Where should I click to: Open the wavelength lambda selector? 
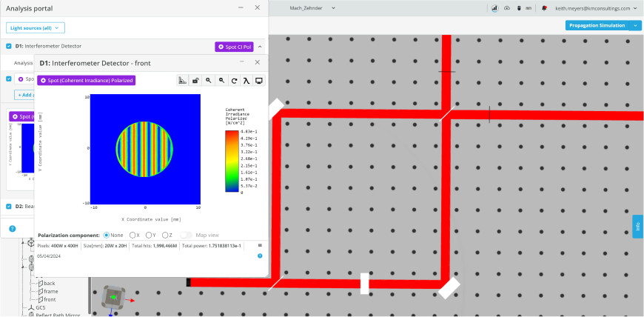[x=246, y=81]
